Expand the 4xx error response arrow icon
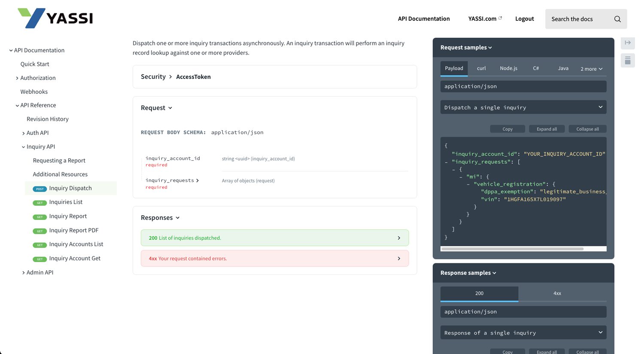Viewport: 644px width, 354px height. pyautogui.click(x=399, y=258)
